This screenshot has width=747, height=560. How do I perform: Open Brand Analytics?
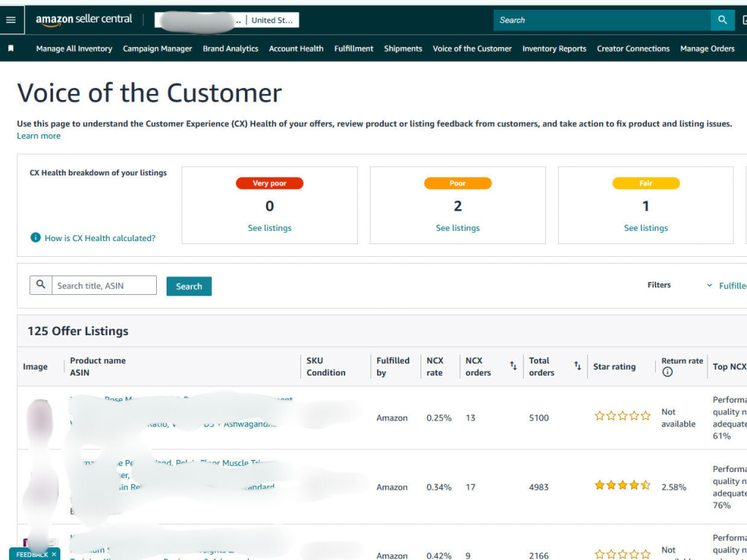tap(231, 49)
